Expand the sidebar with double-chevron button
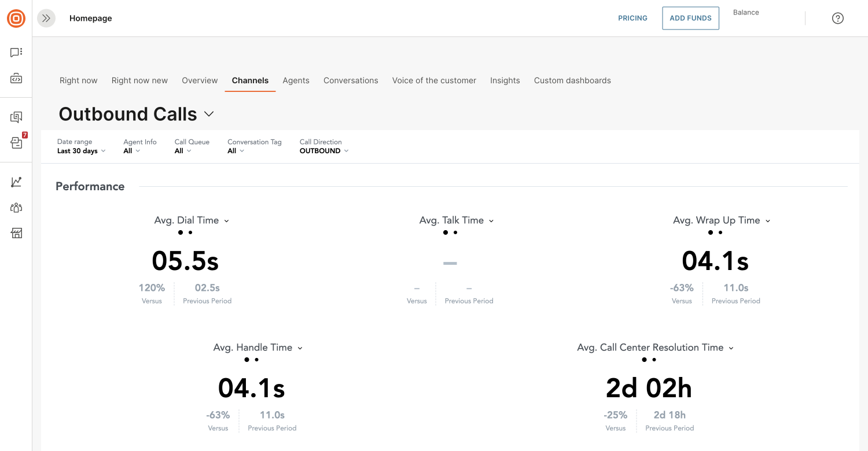Viewport: 868px width, 451px height. click(x=46, y=19)
